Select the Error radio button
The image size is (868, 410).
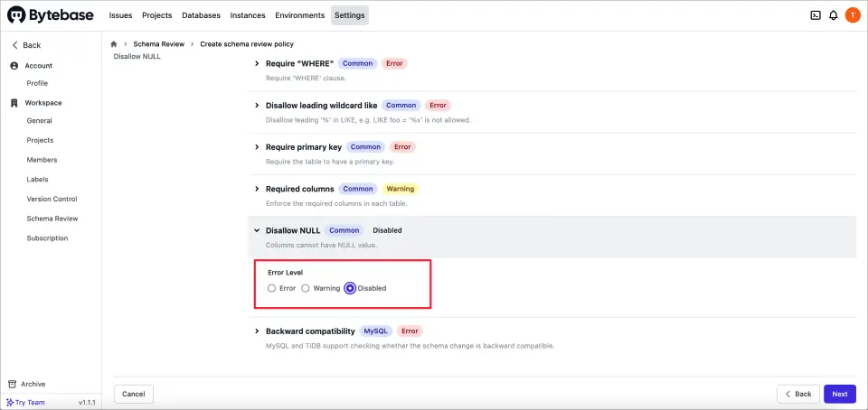pos(272,288)
